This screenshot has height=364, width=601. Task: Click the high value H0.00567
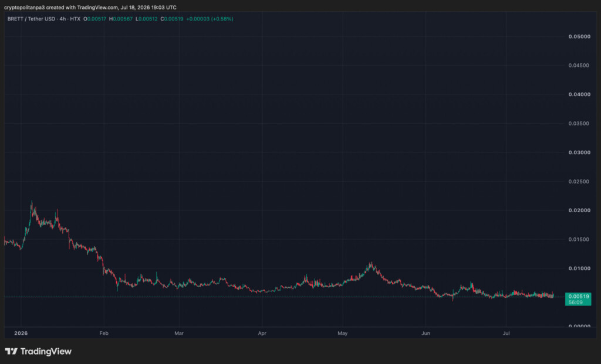pos(121,19)
